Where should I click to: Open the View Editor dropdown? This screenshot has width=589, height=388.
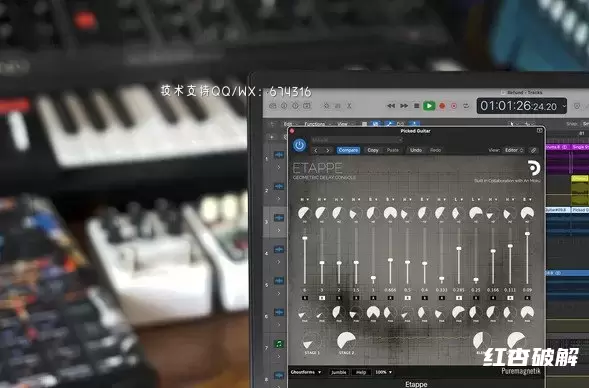click(514, 150)
